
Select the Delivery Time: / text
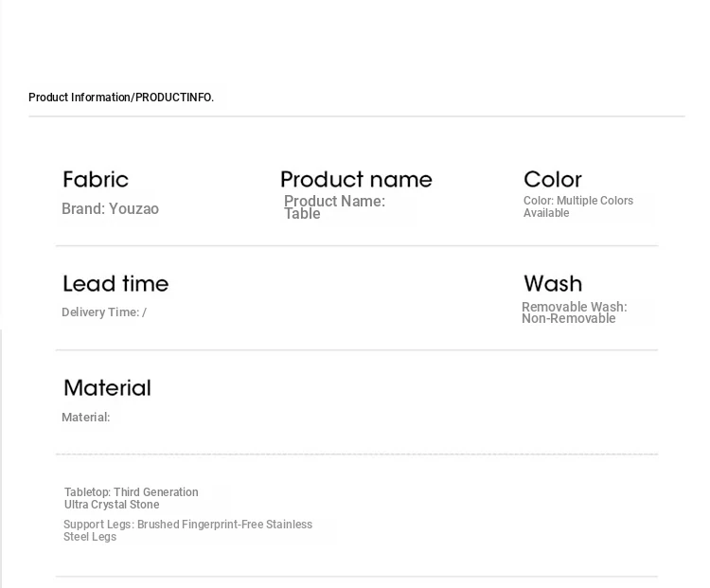point(104,312)
